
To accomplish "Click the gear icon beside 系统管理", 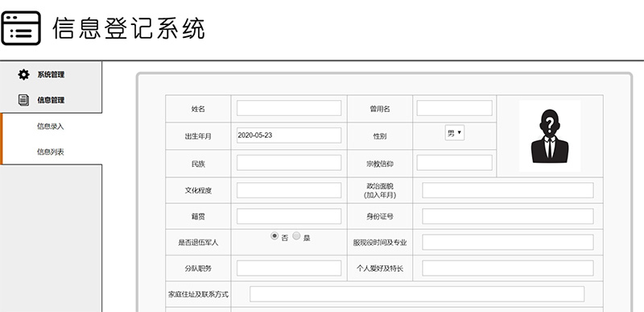I will [24, 74].
